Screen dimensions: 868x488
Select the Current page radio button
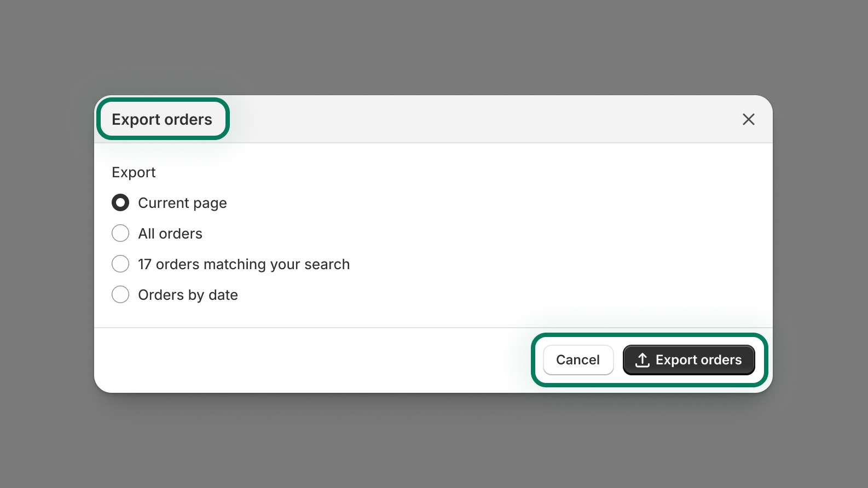pyautogui.click(x=120, y=203)
